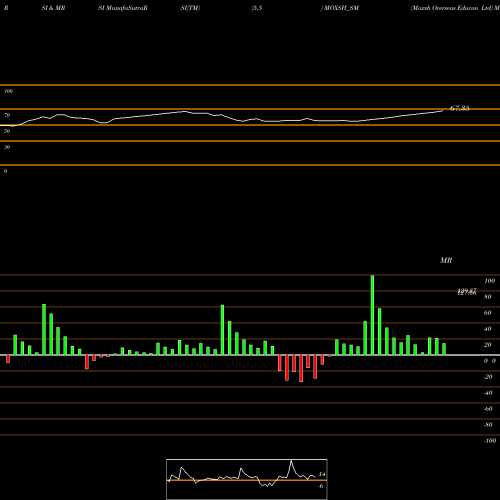Click the 'SI & MR' header text
The width and height of the screenshot is (500, 500).
point(53,8)
